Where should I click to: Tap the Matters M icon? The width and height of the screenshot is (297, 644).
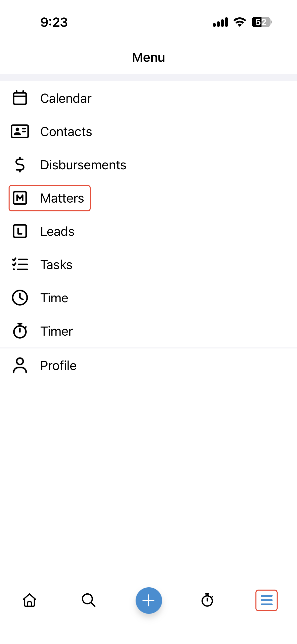[20, 198]
